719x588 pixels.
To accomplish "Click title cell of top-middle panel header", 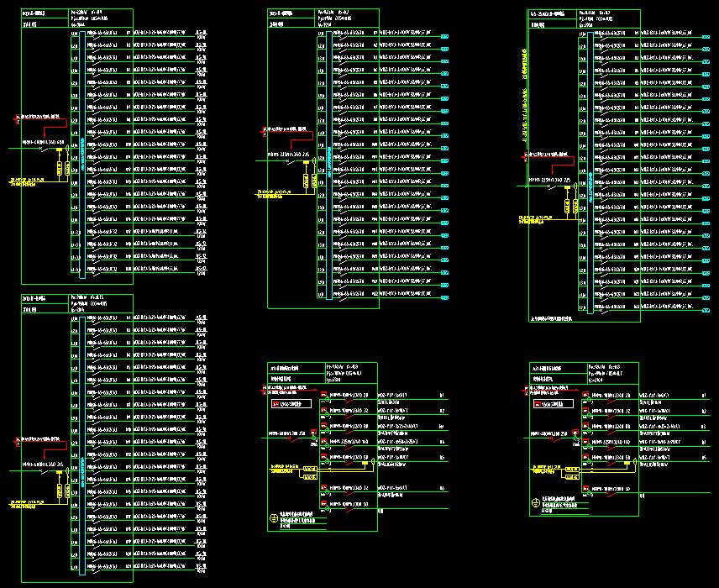I will tap(291, 13).
